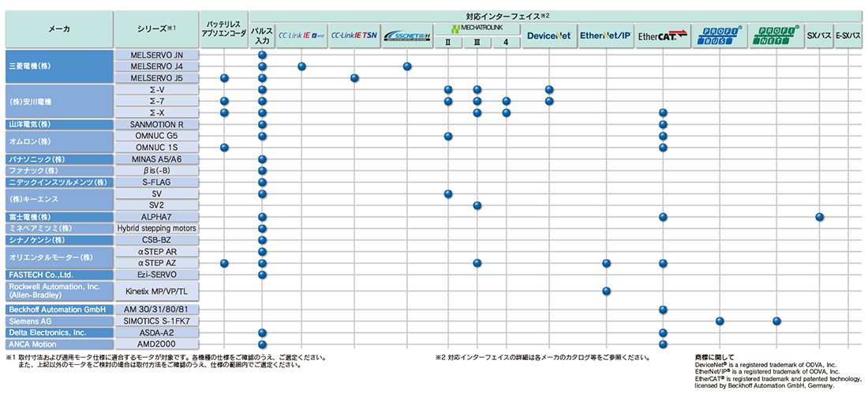Screen dimensions: 868x398
Task: Click the MELSERVO JN series cell
Action: (157, 54)
